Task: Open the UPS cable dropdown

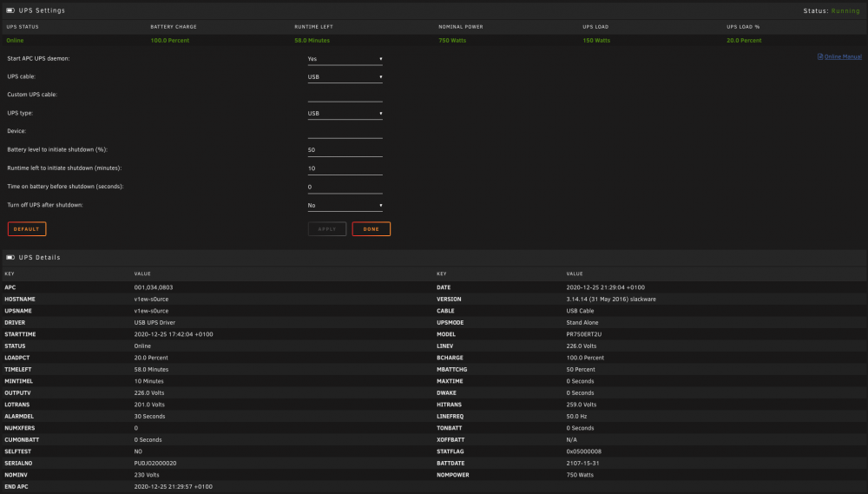Action: (345, 77)
